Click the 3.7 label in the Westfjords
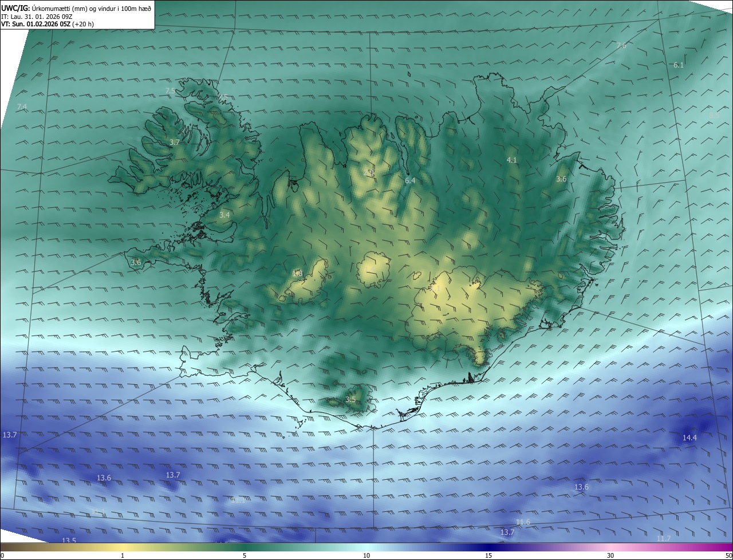This screenshot has width=733, height=560. coord(175,142)
